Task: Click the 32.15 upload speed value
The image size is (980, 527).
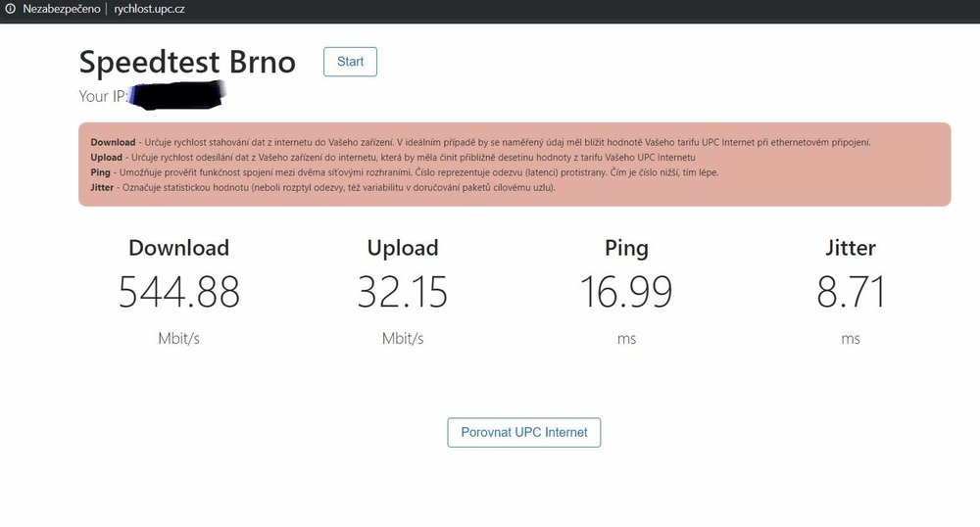Action: [403, 292]
